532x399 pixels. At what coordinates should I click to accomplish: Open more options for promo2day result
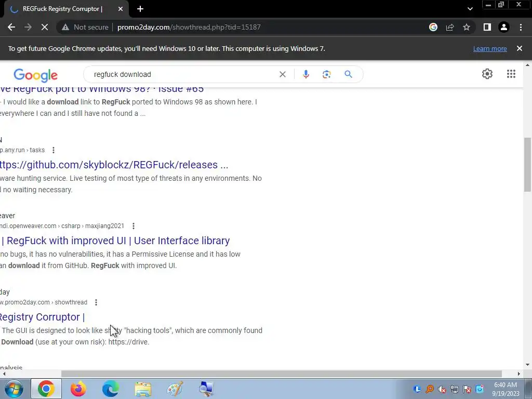pyautogui.click(x=96, y=302)
